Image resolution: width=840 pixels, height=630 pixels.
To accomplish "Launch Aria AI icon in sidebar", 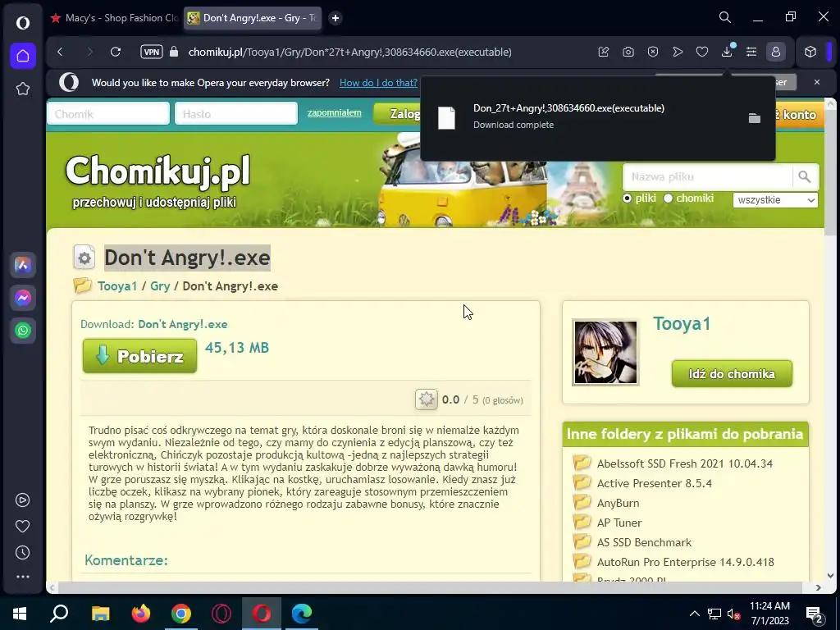I will (x=22, y=265).
